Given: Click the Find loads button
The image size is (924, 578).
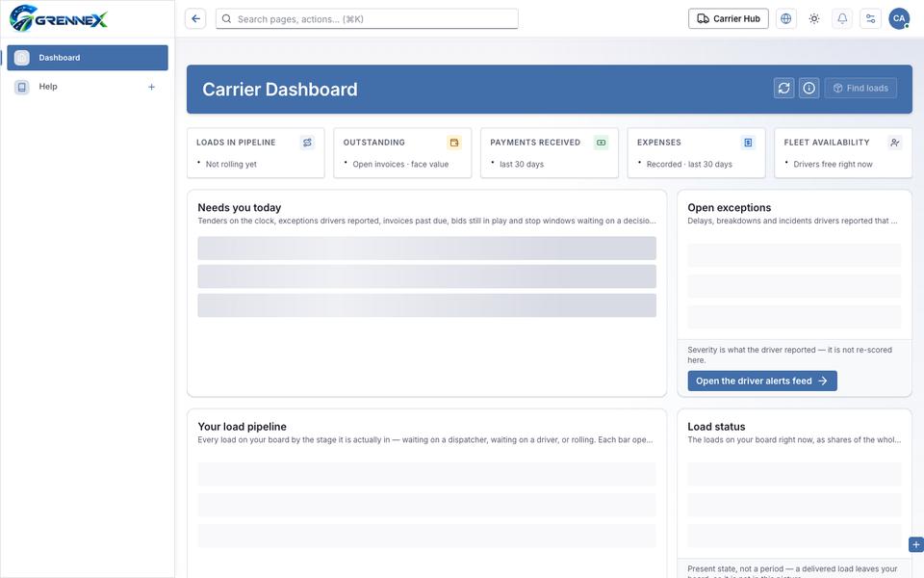Looking at the screenshot, I should 860,88.
